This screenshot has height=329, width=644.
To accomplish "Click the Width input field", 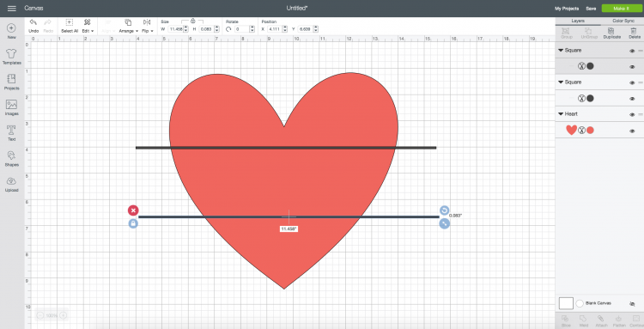I will coord(176,29).
